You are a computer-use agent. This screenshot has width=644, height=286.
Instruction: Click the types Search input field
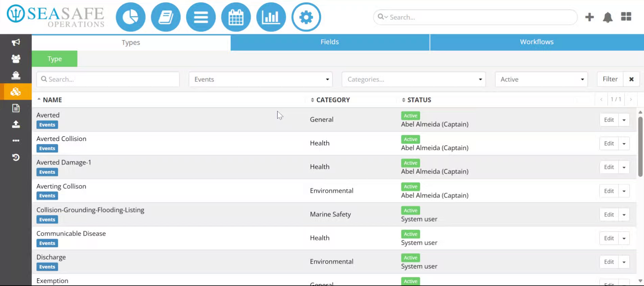(x=108, y=80)
